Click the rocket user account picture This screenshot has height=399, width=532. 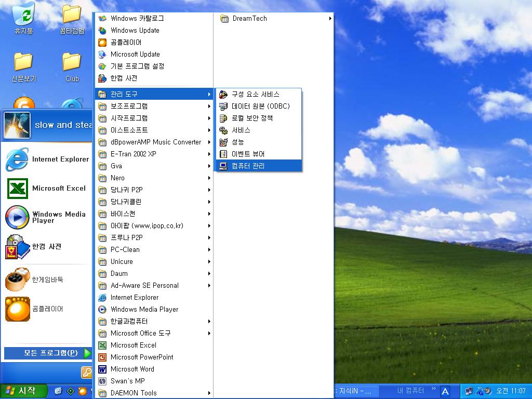tap(17, 125)
